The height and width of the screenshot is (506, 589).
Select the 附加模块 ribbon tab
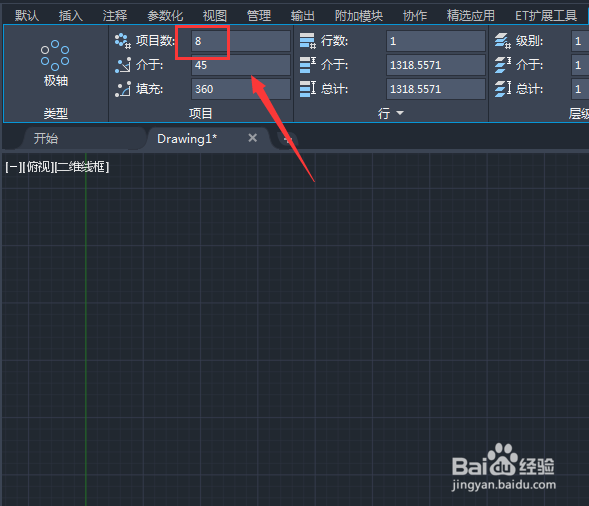(359, 16)
